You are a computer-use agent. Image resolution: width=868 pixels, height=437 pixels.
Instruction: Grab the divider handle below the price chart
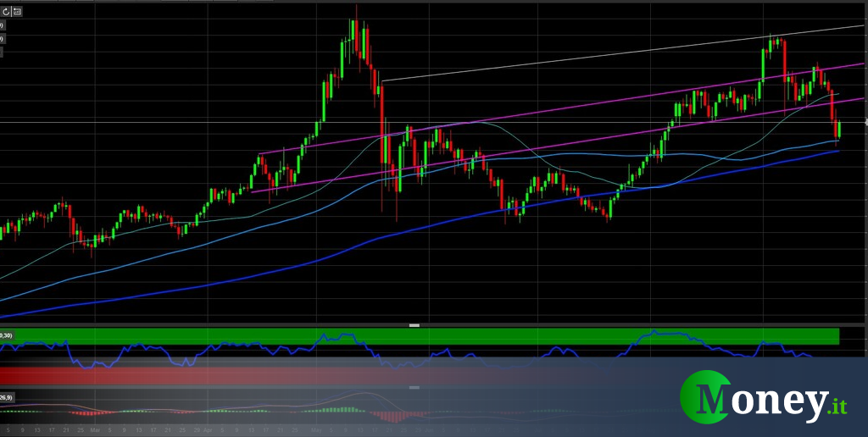[x=415, y=324]
